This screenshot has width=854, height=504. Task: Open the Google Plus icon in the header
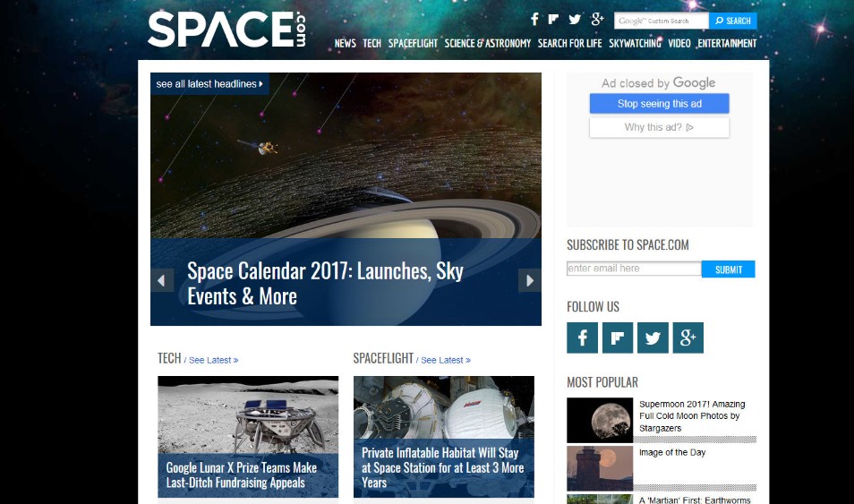point(597,19)
